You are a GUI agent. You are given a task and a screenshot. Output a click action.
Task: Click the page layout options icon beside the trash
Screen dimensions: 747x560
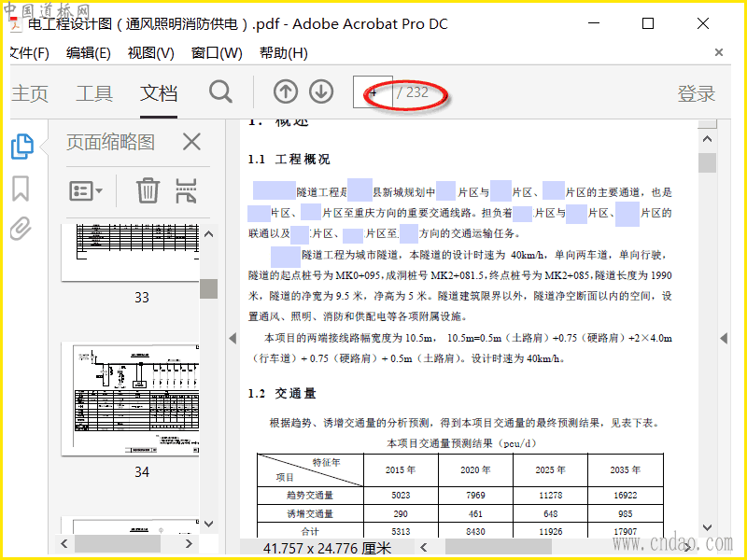pos(186,190)
